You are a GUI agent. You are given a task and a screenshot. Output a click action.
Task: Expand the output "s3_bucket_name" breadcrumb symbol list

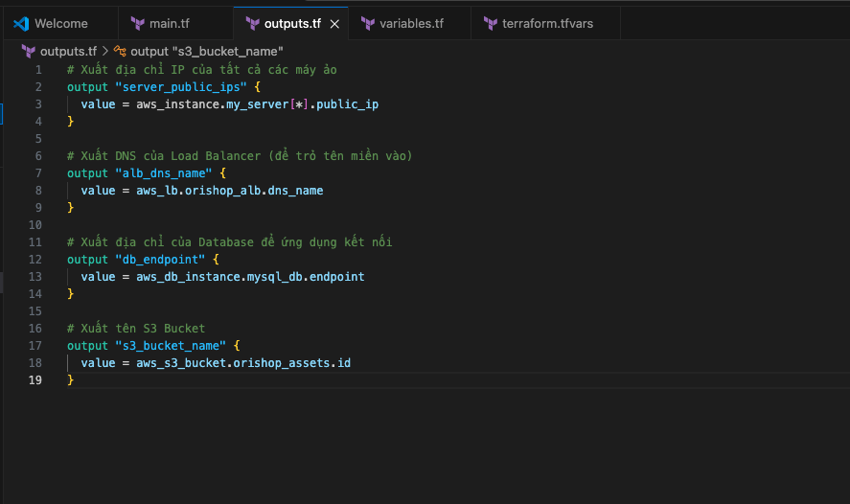pos(206,51)
